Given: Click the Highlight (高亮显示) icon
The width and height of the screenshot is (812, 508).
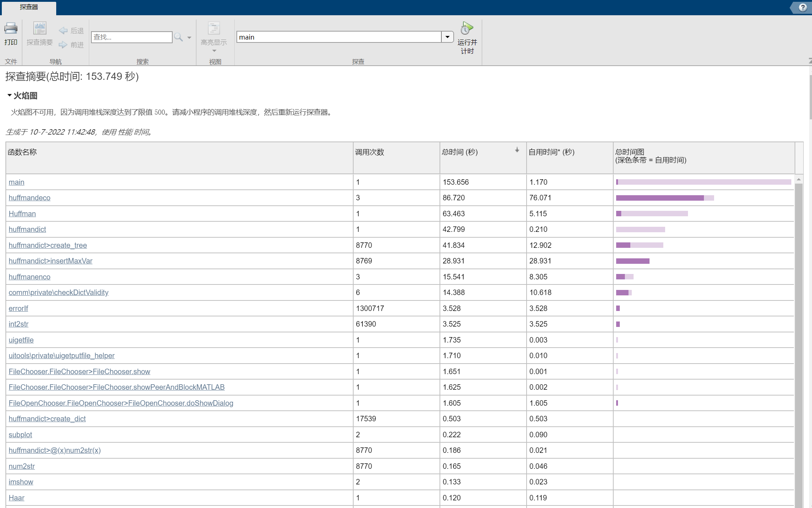Looking at the screenshot, I should (x=214, y=29).
